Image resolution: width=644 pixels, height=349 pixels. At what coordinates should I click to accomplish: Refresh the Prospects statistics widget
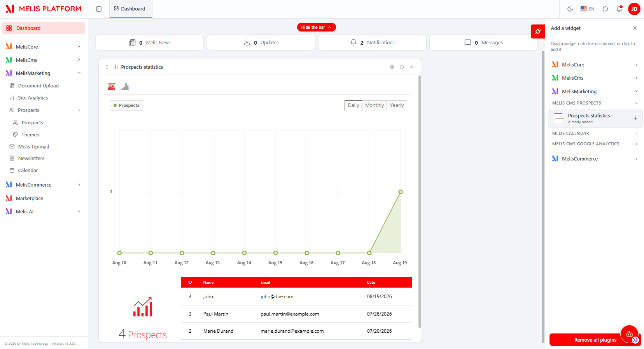[x=402, y=67]
